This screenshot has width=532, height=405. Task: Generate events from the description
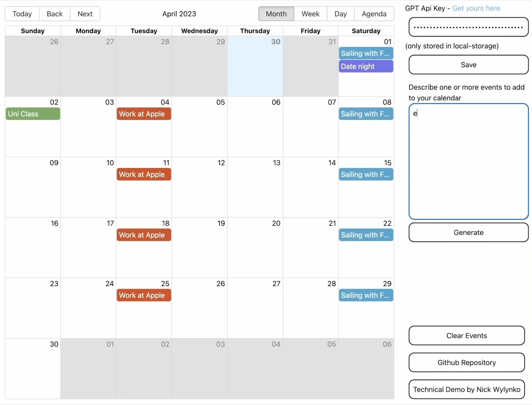click(x=468, y=232)
